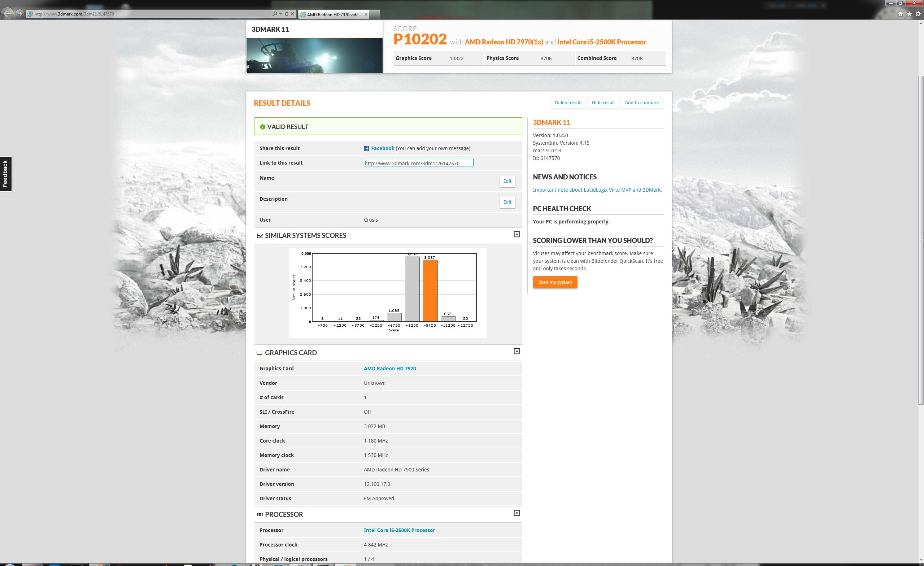The image size is (924, 566).
Task: Open the address bar dropdown arrow
Action: tap(280, 14)
